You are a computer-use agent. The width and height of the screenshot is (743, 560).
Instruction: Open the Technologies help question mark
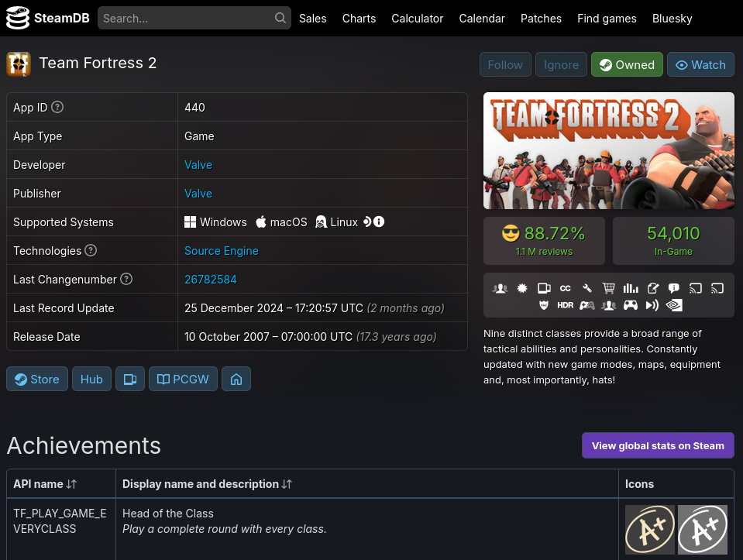coord(91,250)
